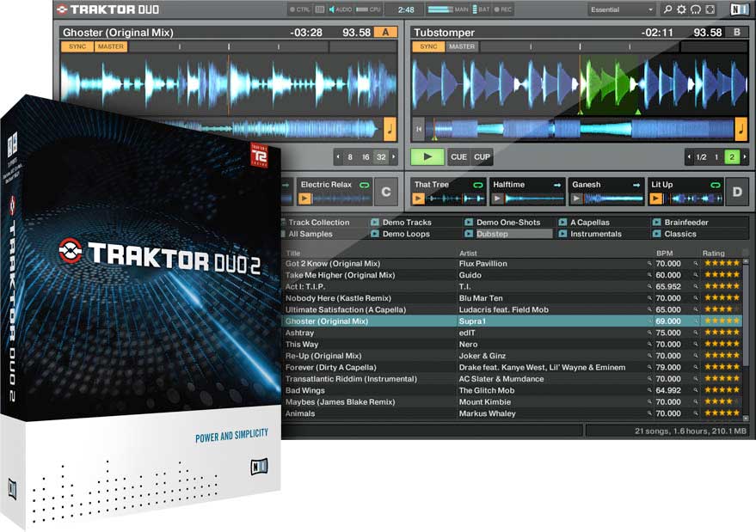Click the left arrow of Deck B loop sizes

[x=689, y=157]
